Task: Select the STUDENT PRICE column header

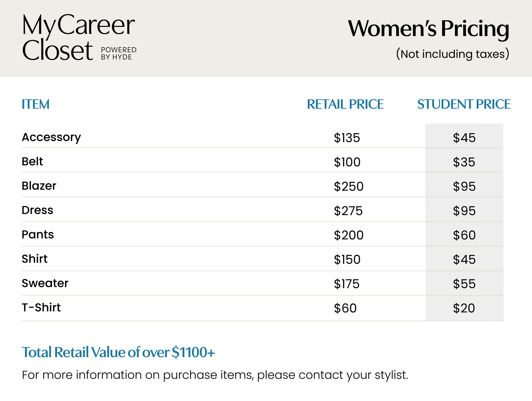Action: (x=464, y=104)
